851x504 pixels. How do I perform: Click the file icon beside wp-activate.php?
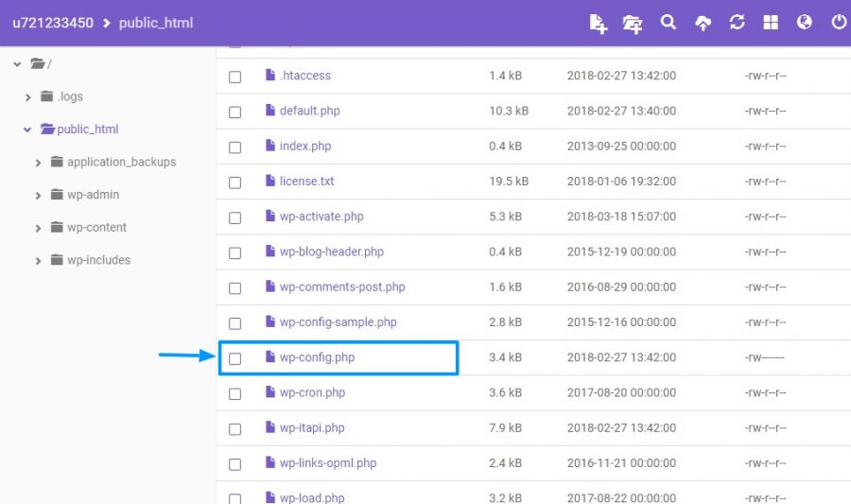[x=270, y=216]
